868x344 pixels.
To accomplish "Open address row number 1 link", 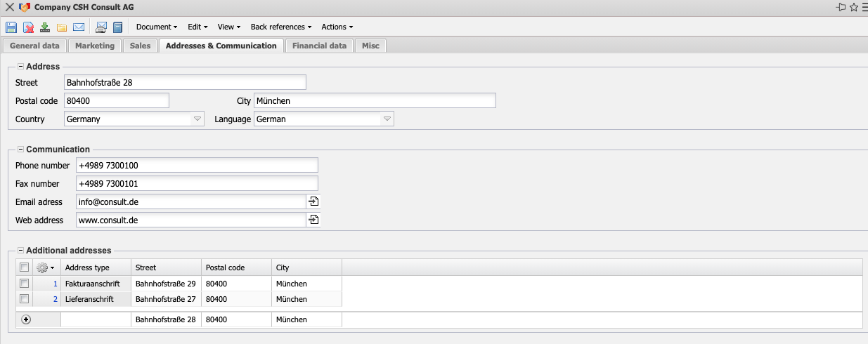I will 56,284.
